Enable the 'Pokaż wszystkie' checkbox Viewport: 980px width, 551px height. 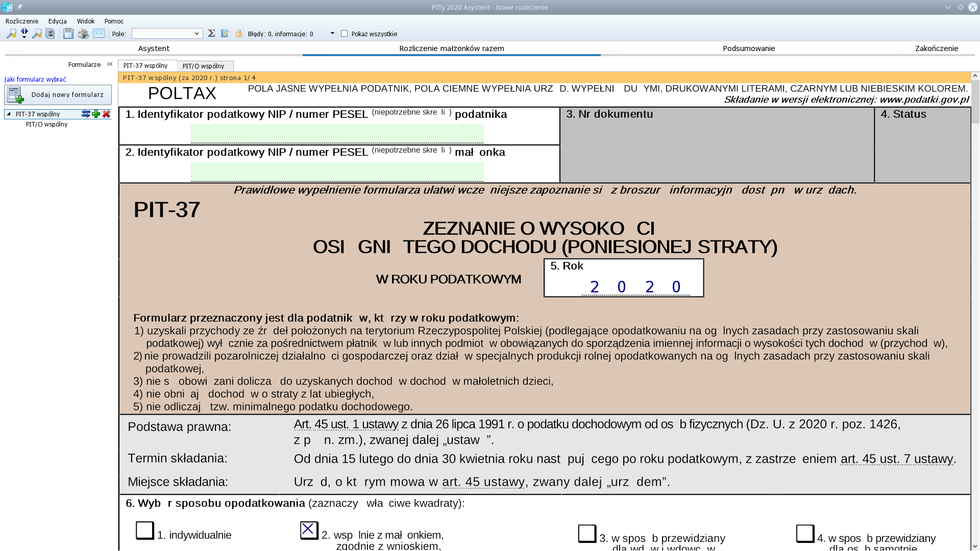point(345,34)
